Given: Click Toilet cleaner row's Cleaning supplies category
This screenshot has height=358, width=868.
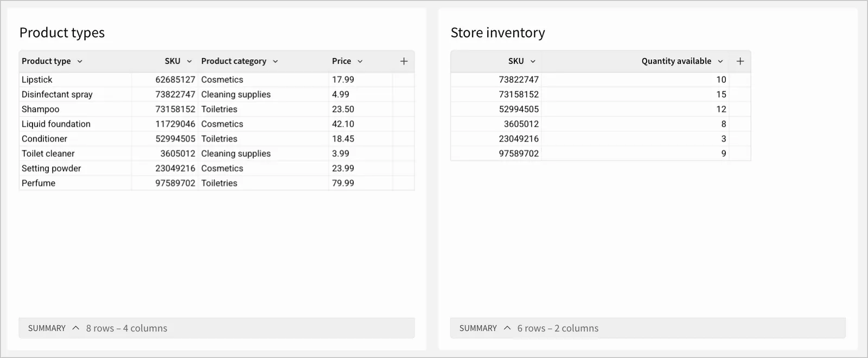Looking at the screenshot, I should pos(264,154).
